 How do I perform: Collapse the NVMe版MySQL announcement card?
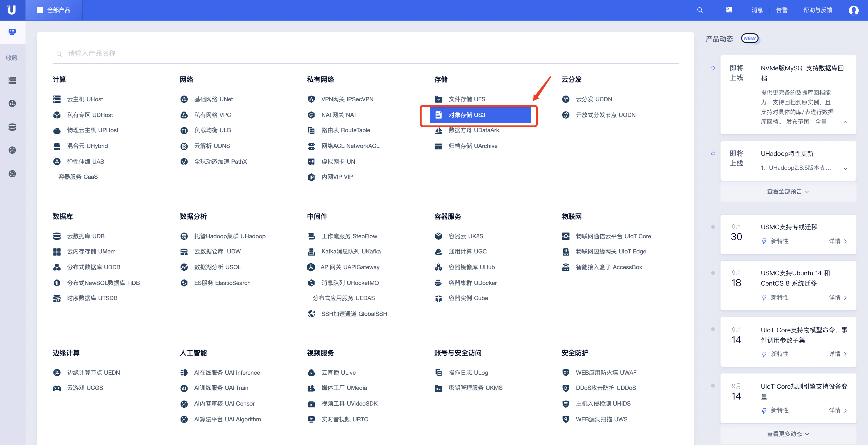coord(845,122)
